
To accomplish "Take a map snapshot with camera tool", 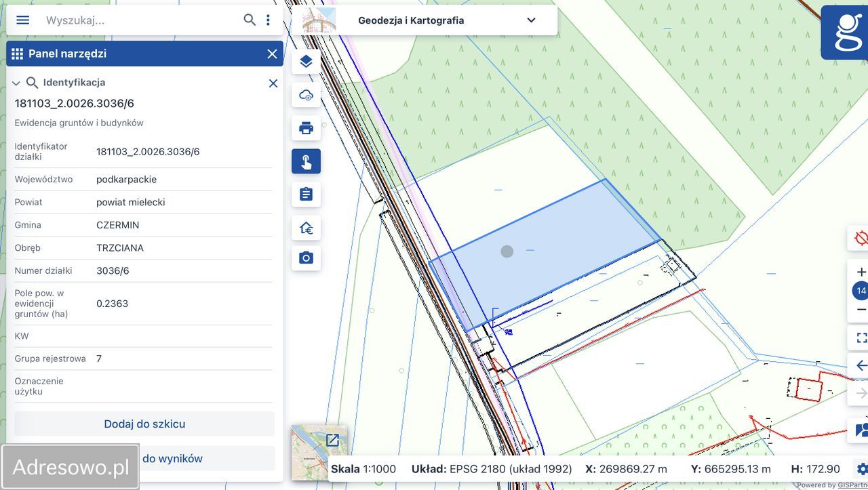I will 306,258.
